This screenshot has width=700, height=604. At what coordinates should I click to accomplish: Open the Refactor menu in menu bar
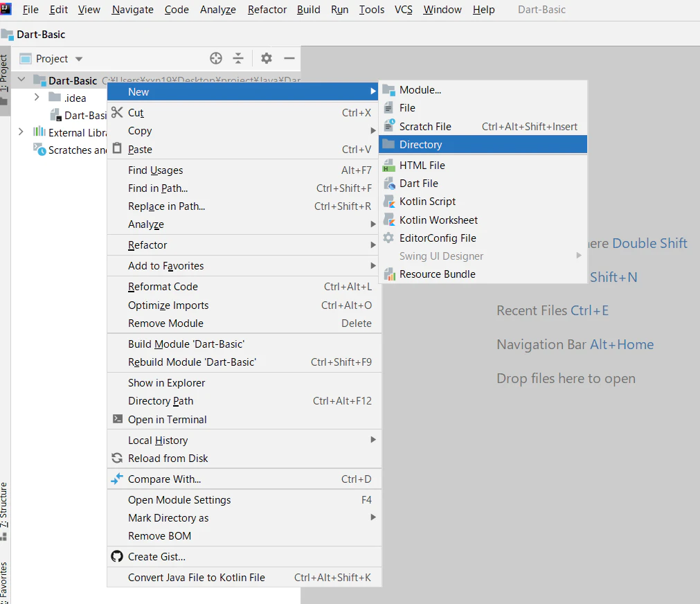coord(267,10)
